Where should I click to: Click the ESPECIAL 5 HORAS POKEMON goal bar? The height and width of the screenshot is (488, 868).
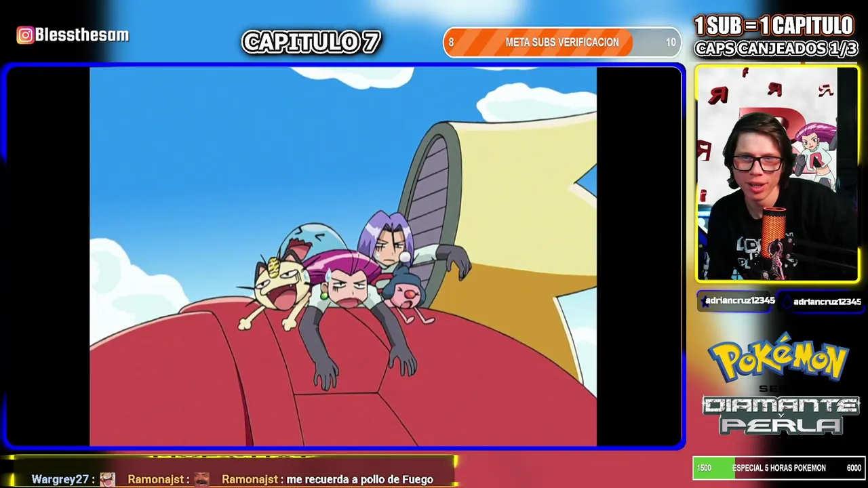click(778, 468)
